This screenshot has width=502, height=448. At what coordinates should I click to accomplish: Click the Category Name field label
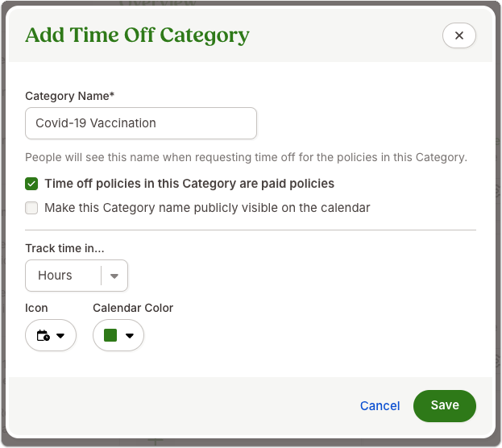(x=70, y=96)
